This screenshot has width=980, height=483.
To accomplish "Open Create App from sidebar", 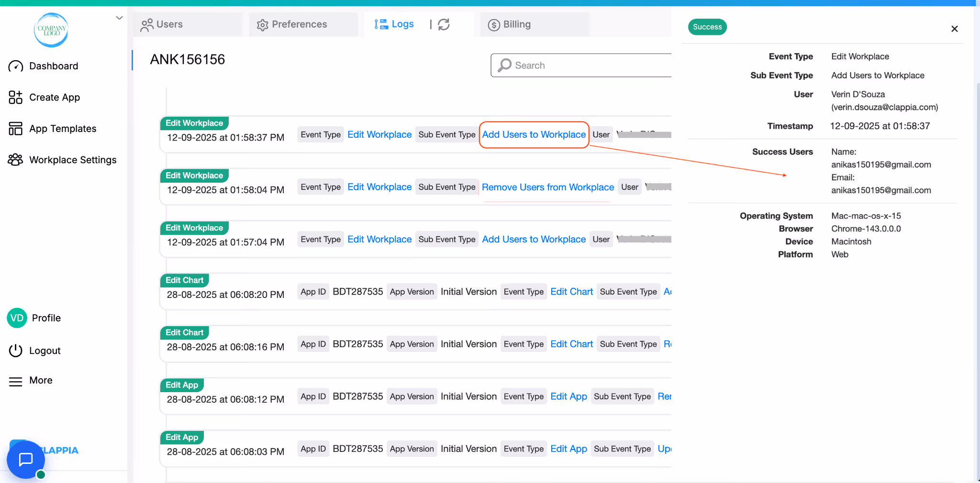I will coord(55,98).
